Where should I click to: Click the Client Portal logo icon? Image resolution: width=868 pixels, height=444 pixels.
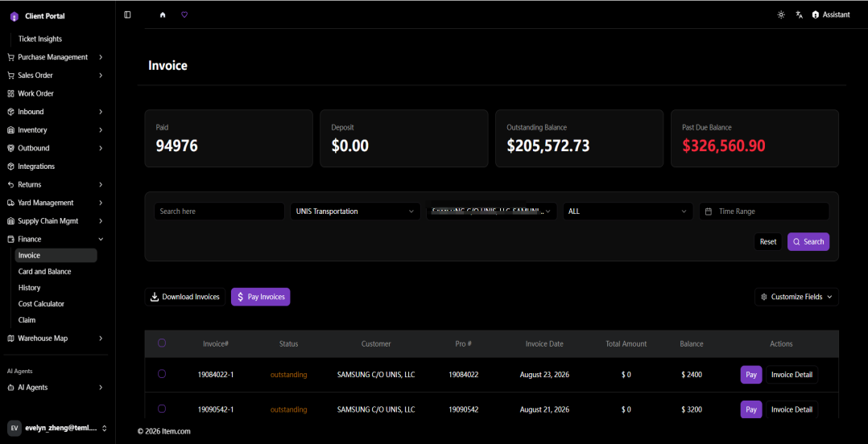click(14, 17)
